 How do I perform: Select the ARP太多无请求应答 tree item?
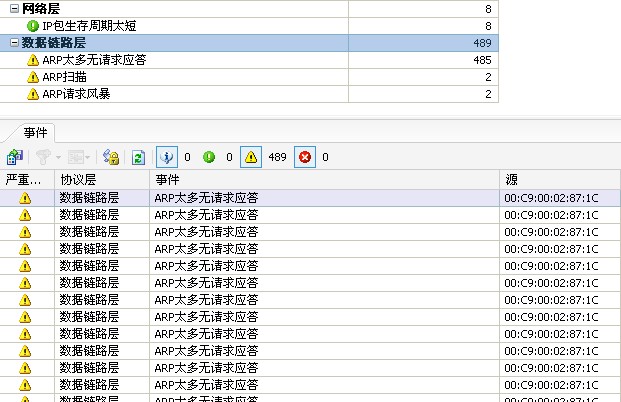point(249,60)
